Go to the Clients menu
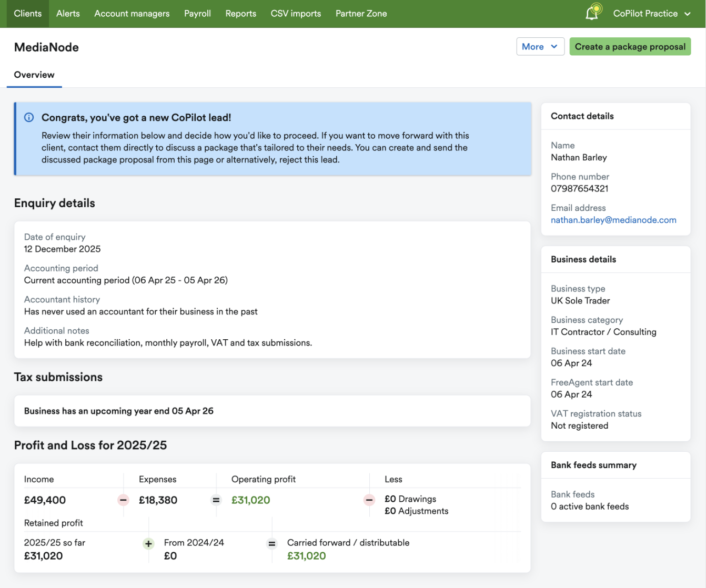 click(28, 14)
